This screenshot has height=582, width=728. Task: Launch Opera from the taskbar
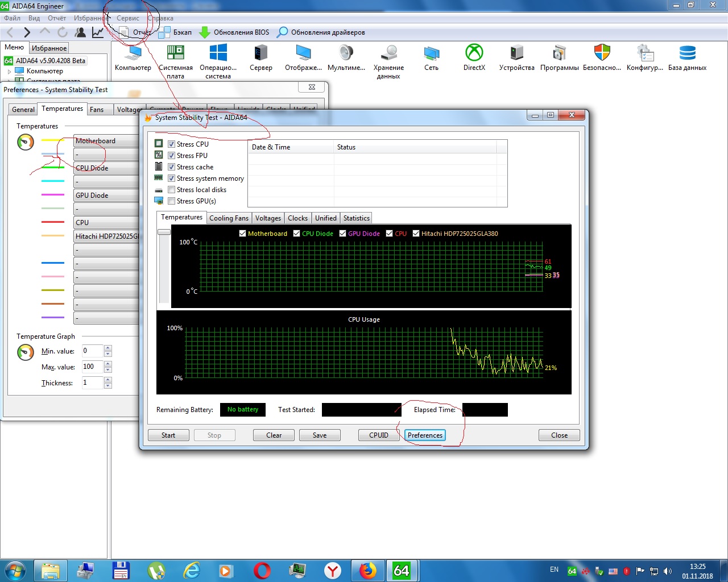(262, 570)
